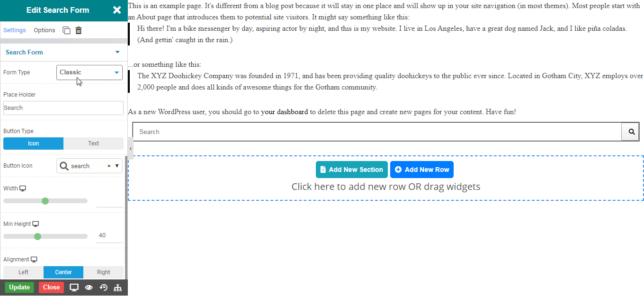644x296 pixels.
Task: Click the Min Height slider handle
Action: tap(37, 236)
